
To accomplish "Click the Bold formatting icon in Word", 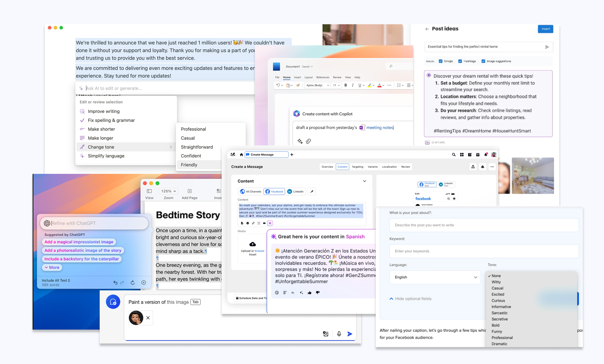I will tap(346, 85).
